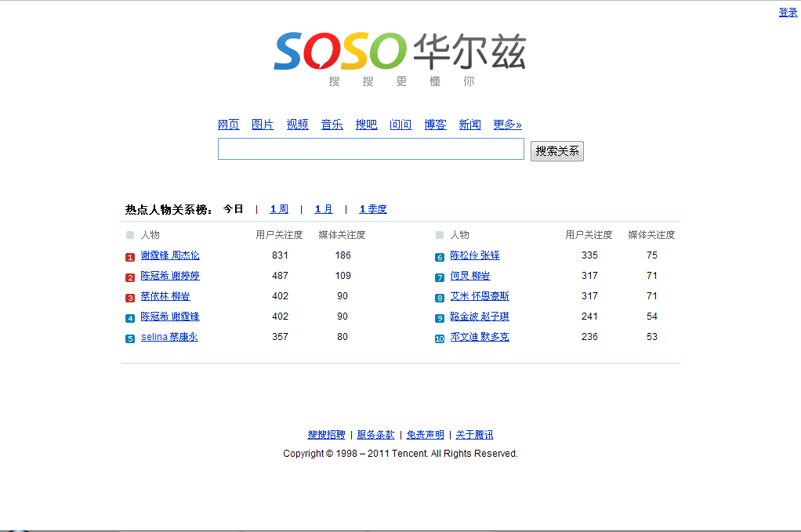Open the 登录 link
Viewport: 801px width, 532px height.
787,11
